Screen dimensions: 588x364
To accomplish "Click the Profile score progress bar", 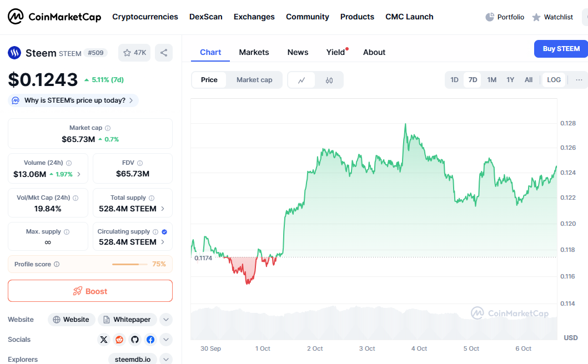I will [x=125, y=264].
